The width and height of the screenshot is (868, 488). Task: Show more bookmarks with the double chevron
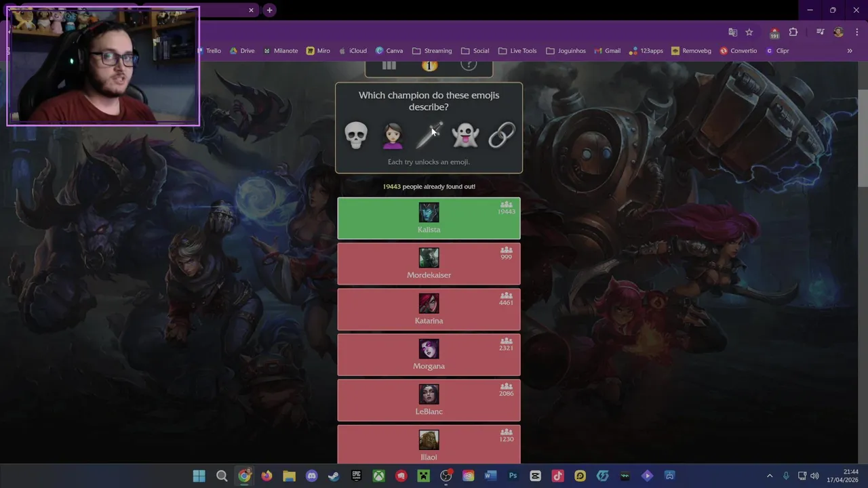pyautogui.click(x=850, y=51)
